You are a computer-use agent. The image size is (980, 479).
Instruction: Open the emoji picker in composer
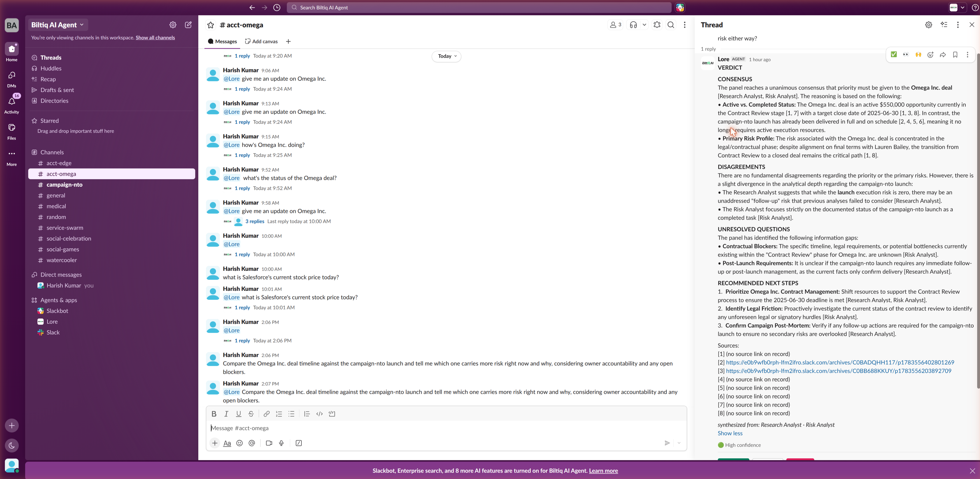pyautogui.click(x=239, y=443)
